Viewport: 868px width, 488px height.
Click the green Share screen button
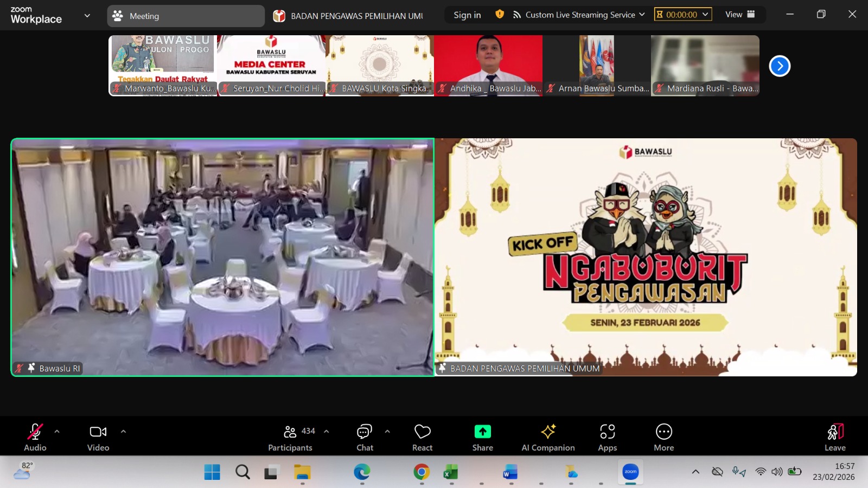tap(482, 437)
